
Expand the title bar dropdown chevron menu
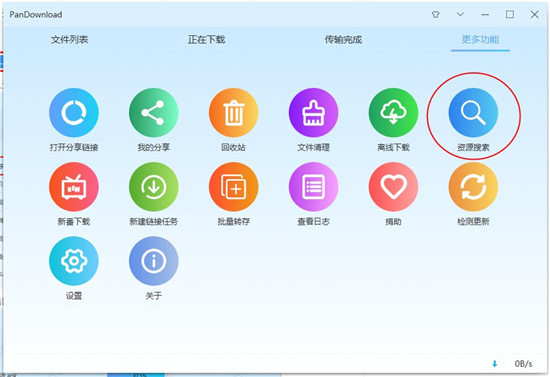460,14
